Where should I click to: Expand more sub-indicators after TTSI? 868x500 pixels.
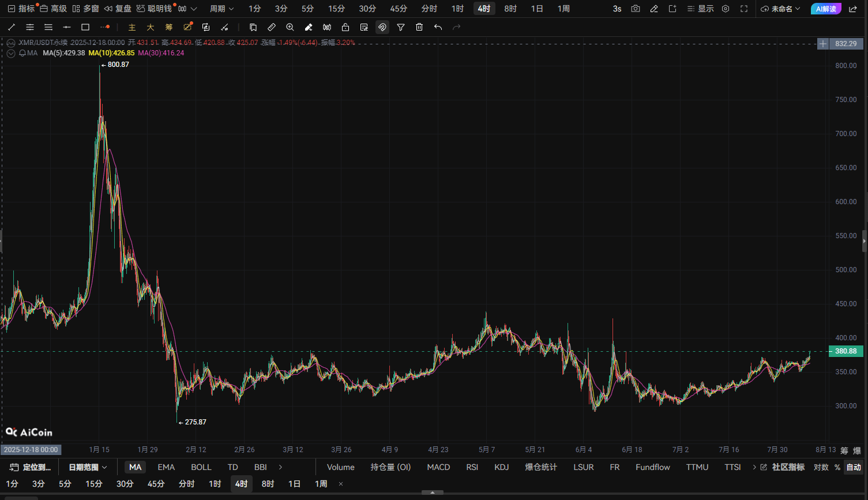pyautogui.click(x=754, y=467)
